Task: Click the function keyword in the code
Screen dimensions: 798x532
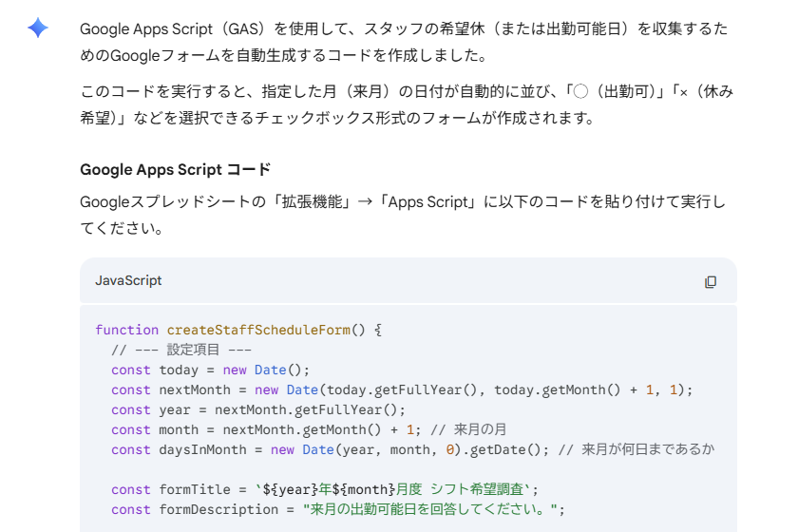Action: click(126, 330)
